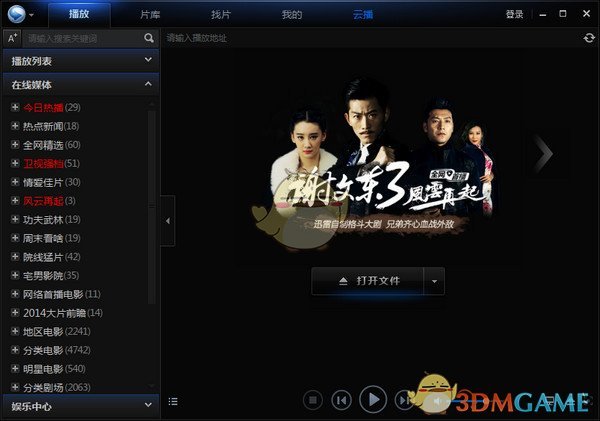Image resolution: width=600 pixels, height=421 pixels.
Task: Expand the 地区电影 category node
Action: point(14,331)
